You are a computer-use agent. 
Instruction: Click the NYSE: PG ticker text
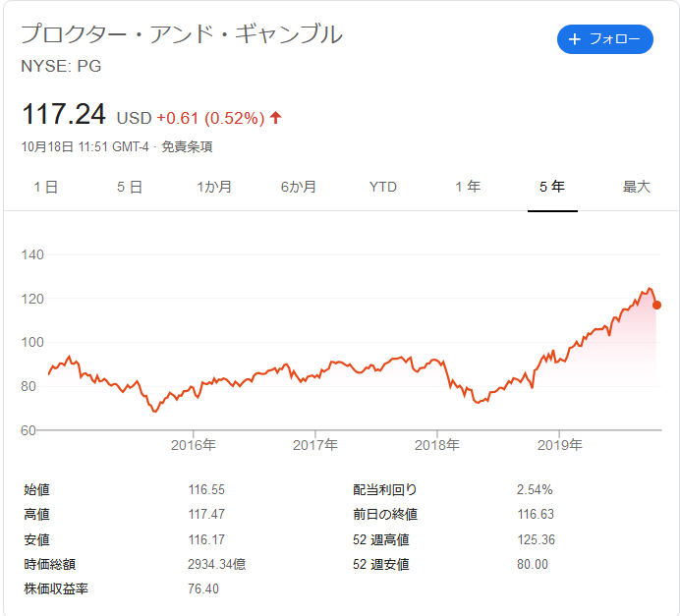[x=61, y=67]
